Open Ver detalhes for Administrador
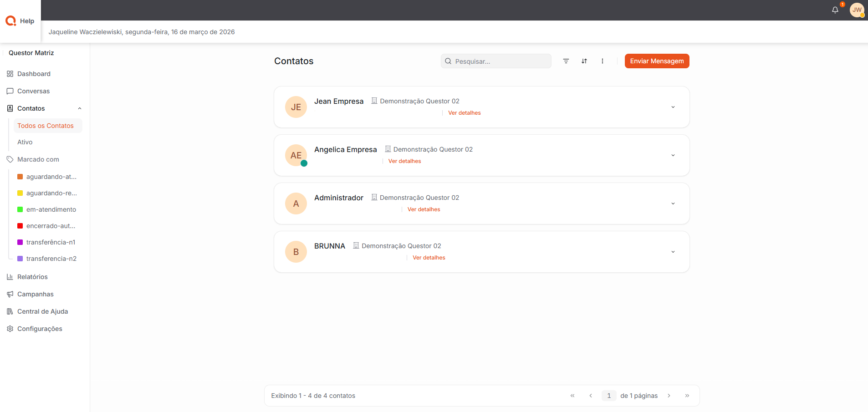The height and width of the screenshot is (412, 868). 424,209
